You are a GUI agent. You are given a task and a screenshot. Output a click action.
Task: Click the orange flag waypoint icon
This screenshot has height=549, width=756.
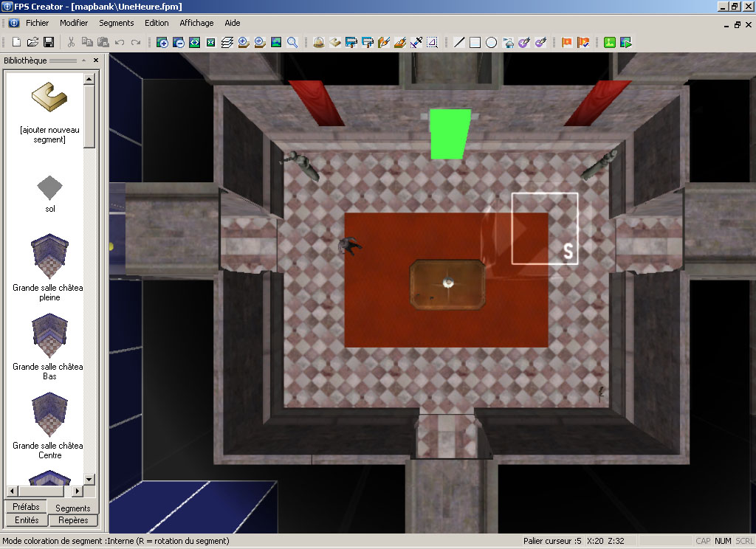click(566, 42)
